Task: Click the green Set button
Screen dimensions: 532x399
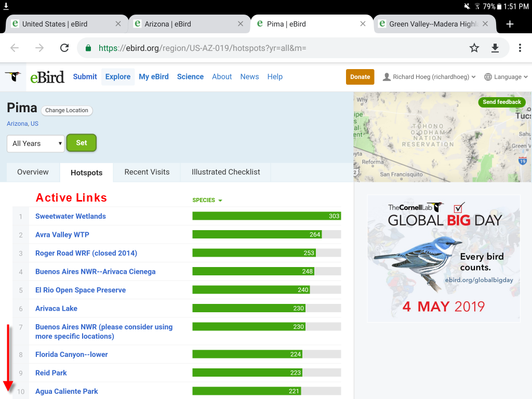Action: click(x=82, y=143)
